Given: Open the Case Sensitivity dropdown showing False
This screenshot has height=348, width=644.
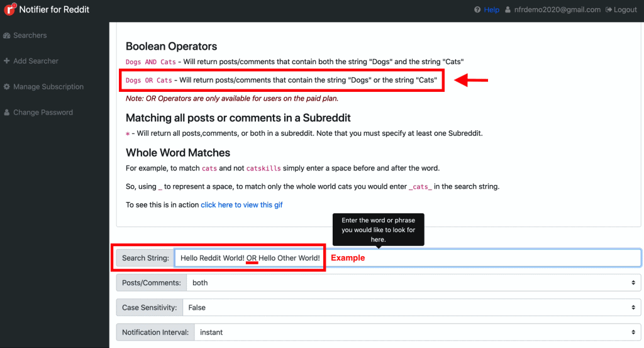Looking at the screenshot, I should coord(411,307).
